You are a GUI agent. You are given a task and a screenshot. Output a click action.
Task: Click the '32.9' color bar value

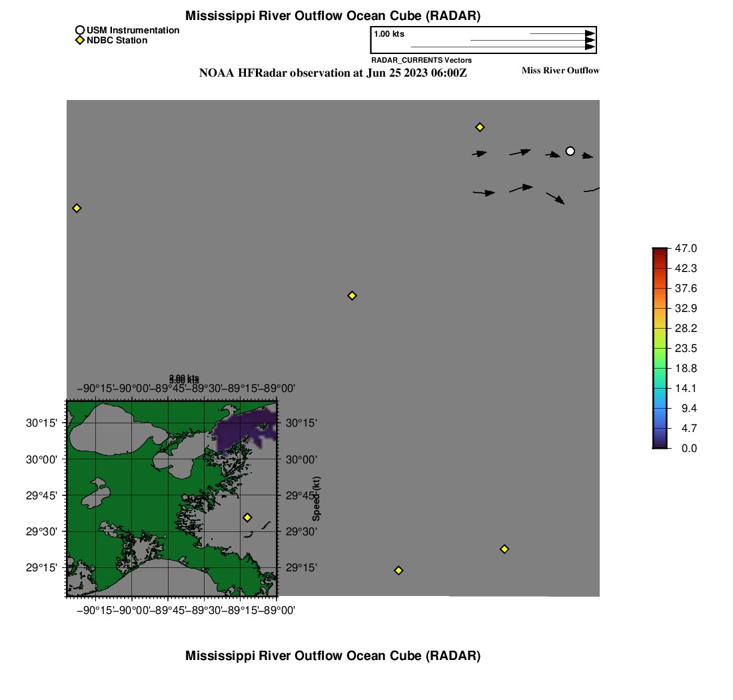pyautogui.click(x=686, y=308)
